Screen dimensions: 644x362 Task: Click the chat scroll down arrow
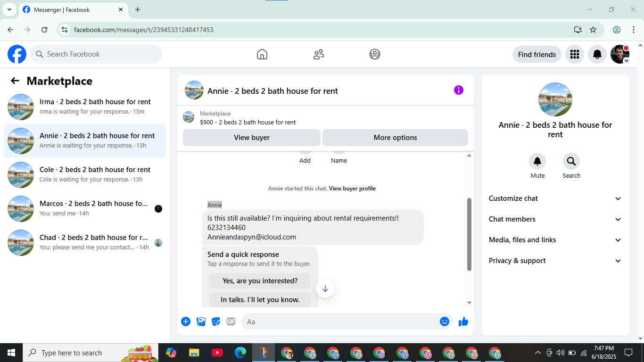click(x=469, y=303)
